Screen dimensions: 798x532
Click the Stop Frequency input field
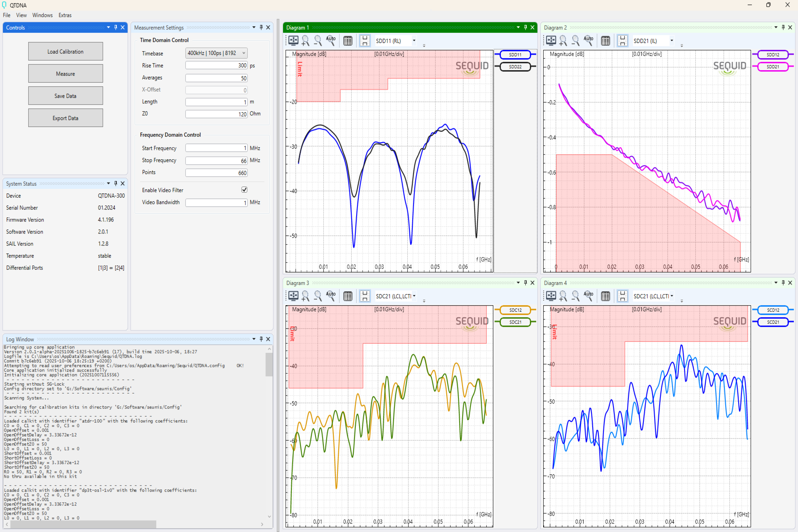pos(216,160)
